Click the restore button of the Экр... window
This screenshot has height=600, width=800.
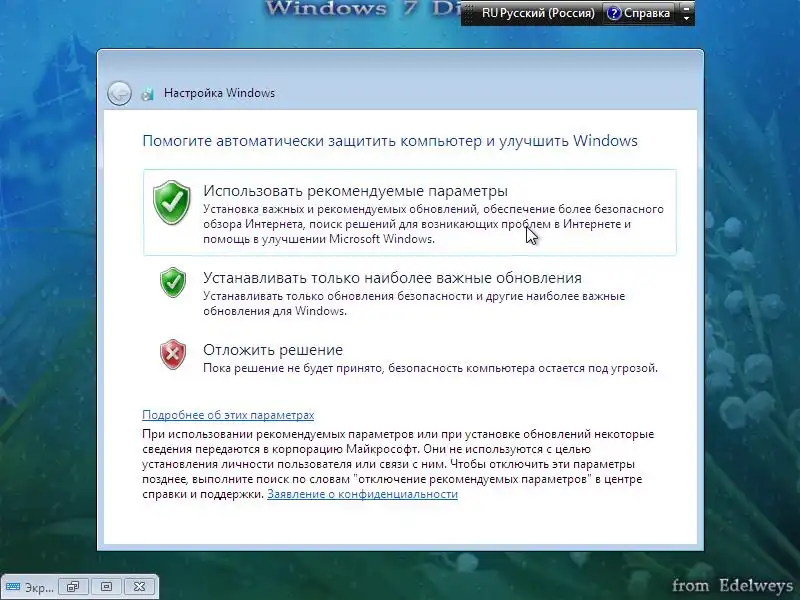click(73, 587)
